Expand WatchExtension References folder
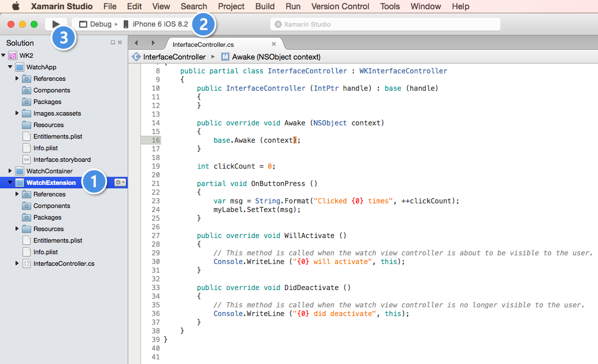Screen dimensions: 598x364 (x=17, y=194)
